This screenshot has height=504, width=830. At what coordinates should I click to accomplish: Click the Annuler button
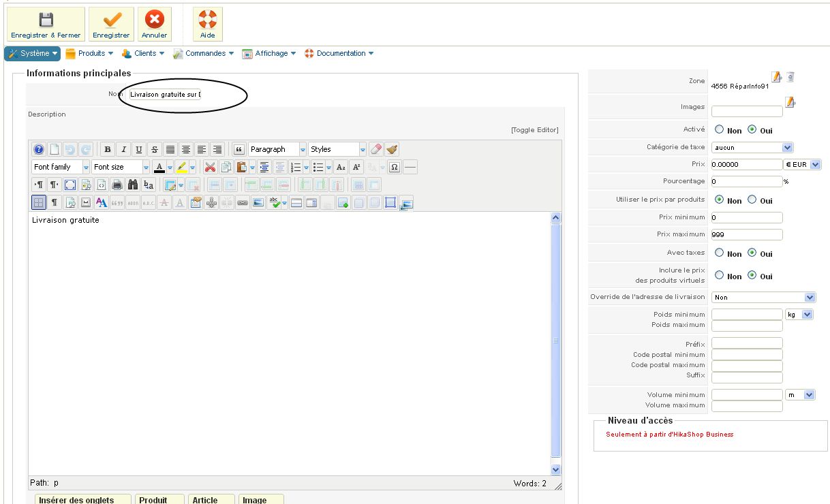[155, 25]
